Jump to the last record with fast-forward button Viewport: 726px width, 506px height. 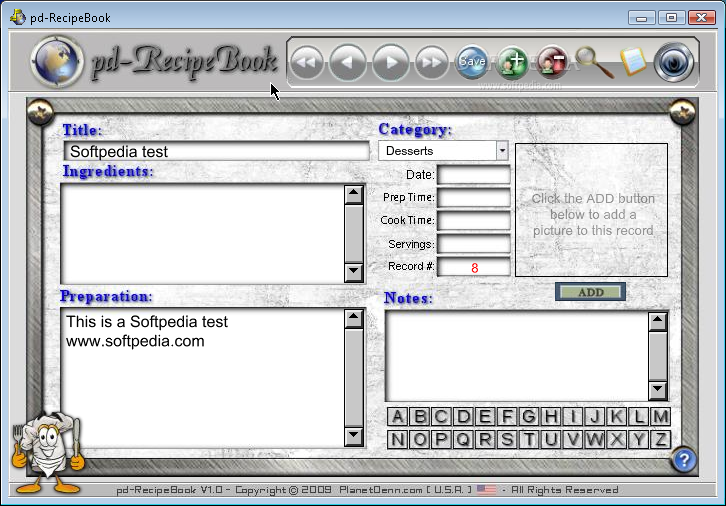pyautogui.click(x=432, y=62)
